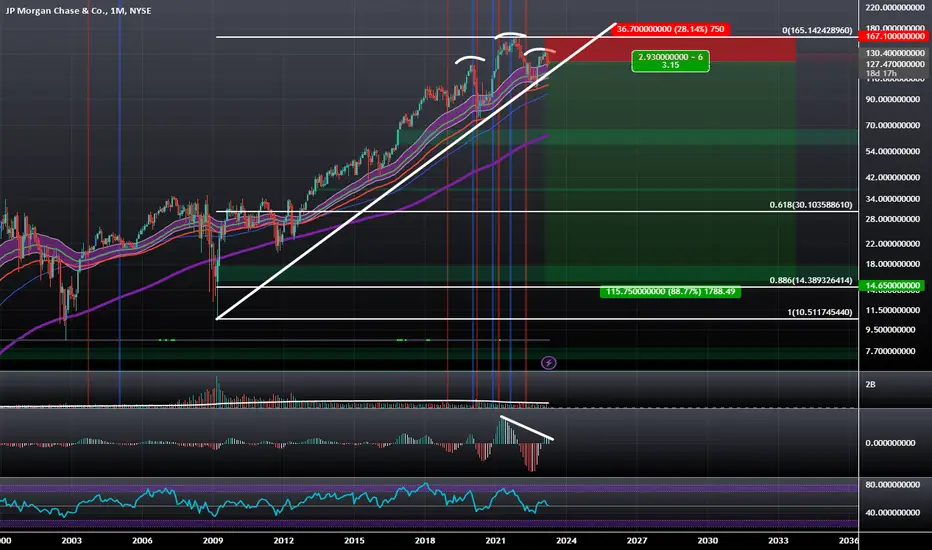Click the 40.000000000 RSI scale label
The width and height of the screenshot is (932, 550).
(x=893, y=513)
